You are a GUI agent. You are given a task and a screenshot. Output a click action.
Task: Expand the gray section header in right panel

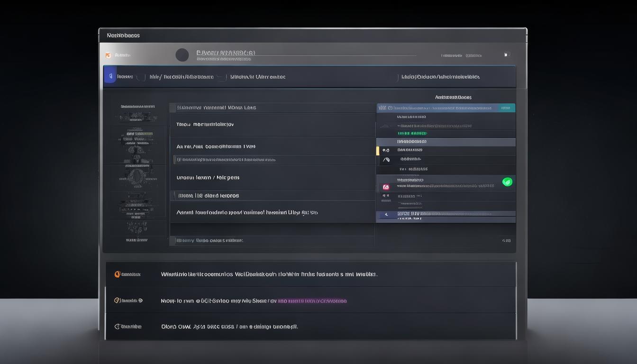click(x=446, y=142)
